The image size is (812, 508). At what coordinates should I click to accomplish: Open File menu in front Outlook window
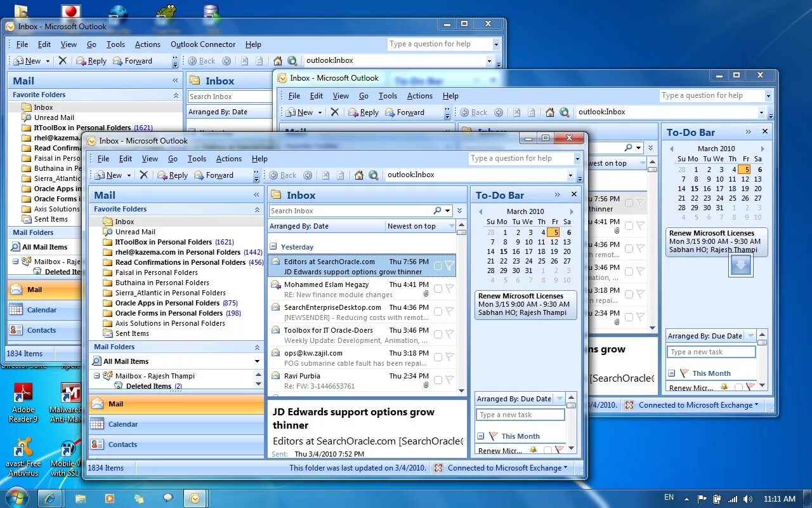(103, 159)
